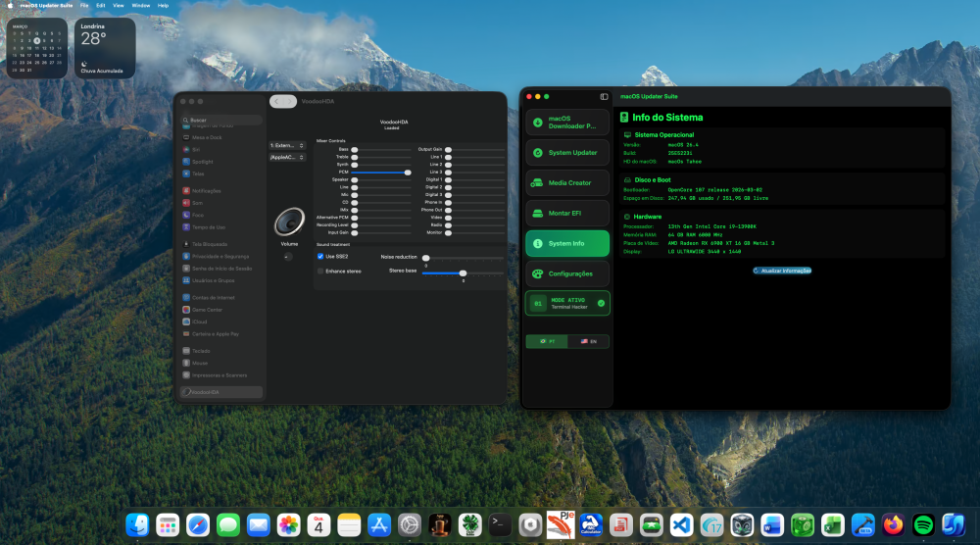980x545 pixels.
Task: Switch language to EN
Action: click(x=588, y=341)
